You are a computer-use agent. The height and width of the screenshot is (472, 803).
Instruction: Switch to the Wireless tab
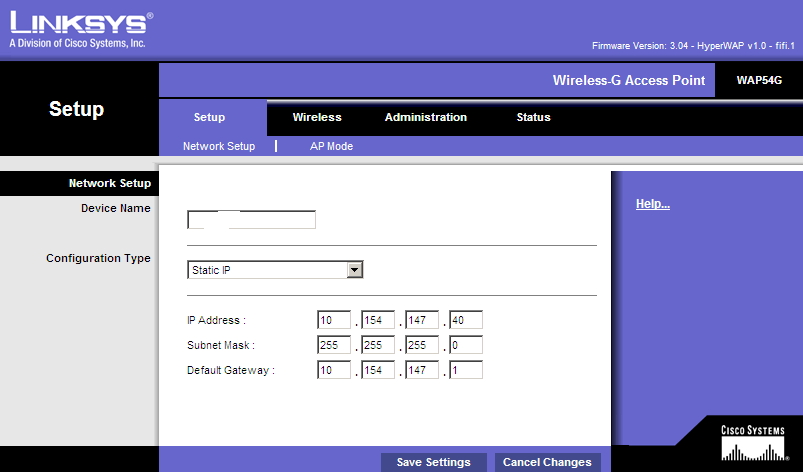(316, 117)
